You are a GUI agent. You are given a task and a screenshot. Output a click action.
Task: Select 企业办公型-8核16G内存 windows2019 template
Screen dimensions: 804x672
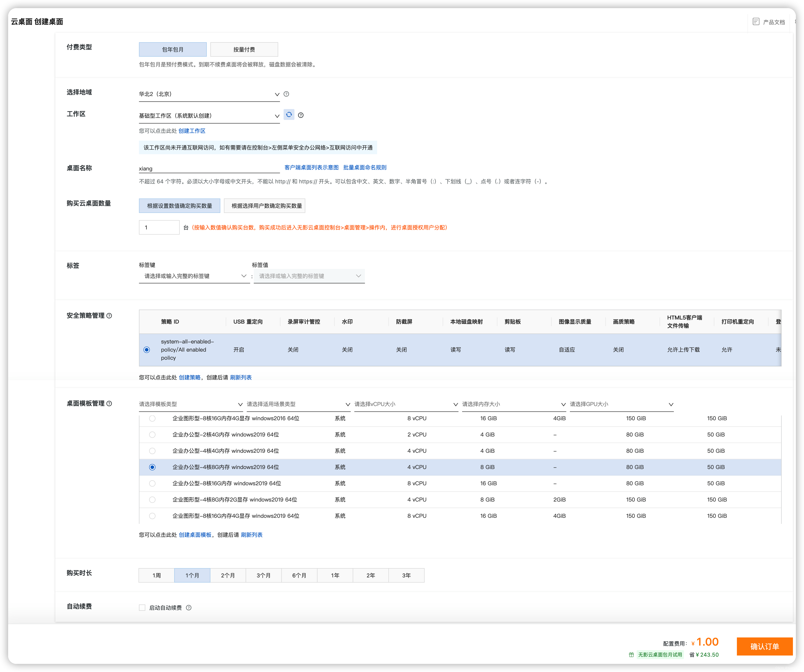(152, 483)
